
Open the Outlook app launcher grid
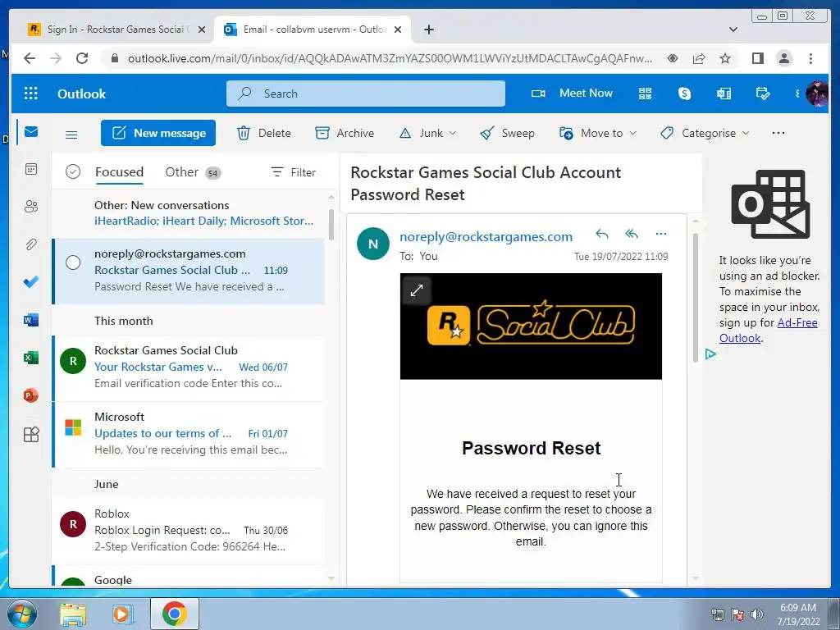click(x=31, y=94)
